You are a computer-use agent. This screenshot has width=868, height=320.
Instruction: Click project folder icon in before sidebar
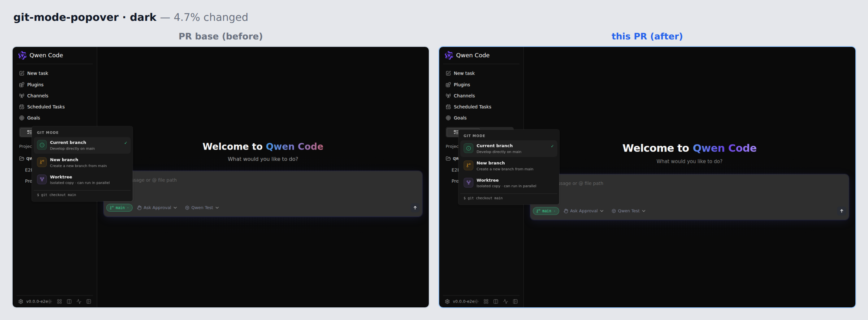coord(22,159)
